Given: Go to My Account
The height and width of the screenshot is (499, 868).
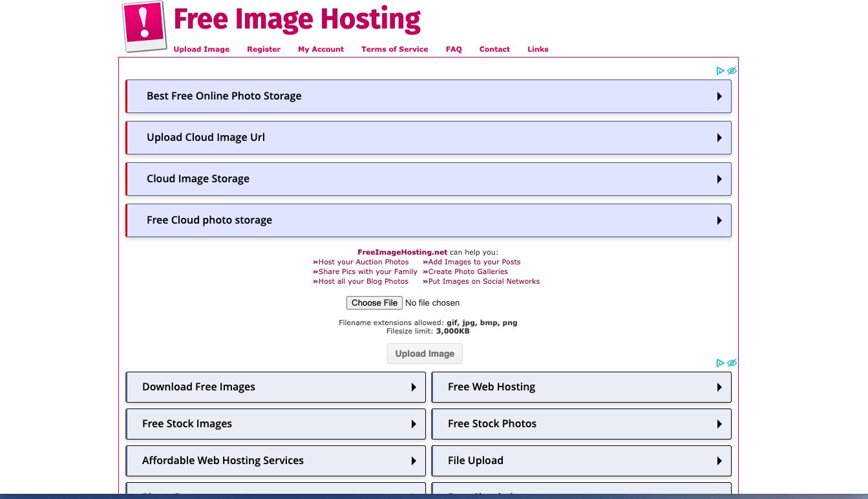Looking at the screenshot, I should (x=321, y=49).
